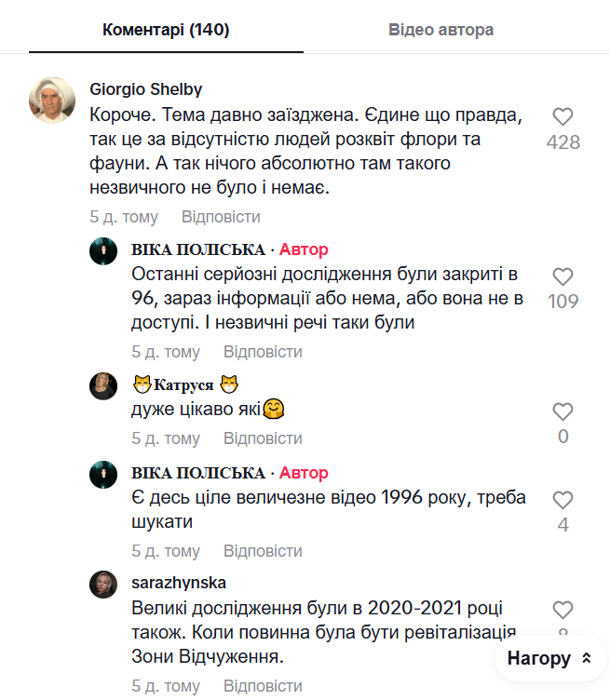Image resolution: width=610 pixels, height=700 pixels.
Task: Reply to sarazhynska's comment
Action: 263,687
